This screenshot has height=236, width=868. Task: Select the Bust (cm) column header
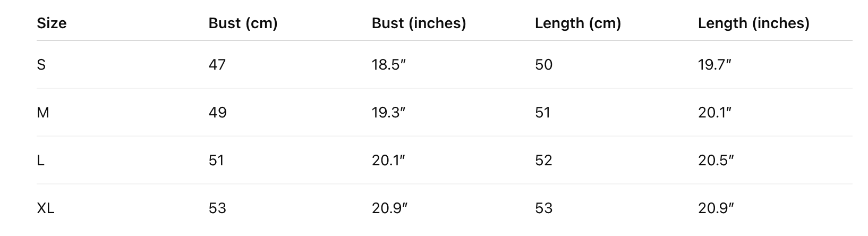(x=243, y=23)
